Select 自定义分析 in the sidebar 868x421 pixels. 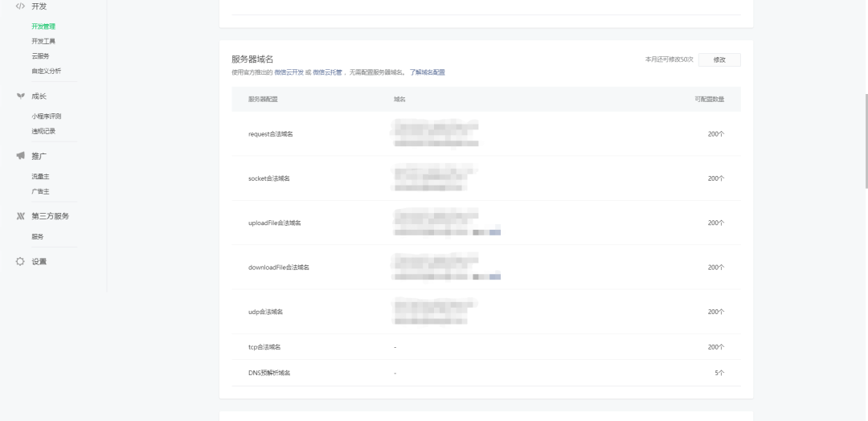point(46,71)
